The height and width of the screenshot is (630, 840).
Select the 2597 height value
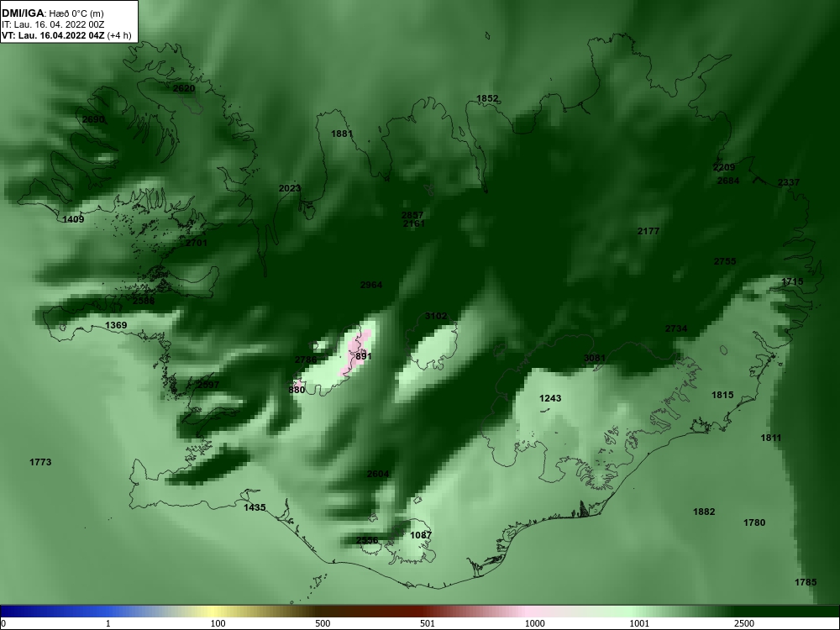point(208,385)
